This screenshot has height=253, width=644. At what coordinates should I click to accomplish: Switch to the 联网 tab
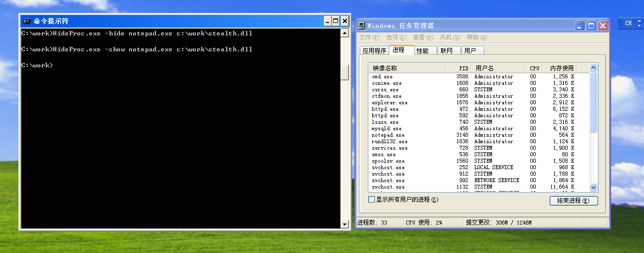(449, 50)
